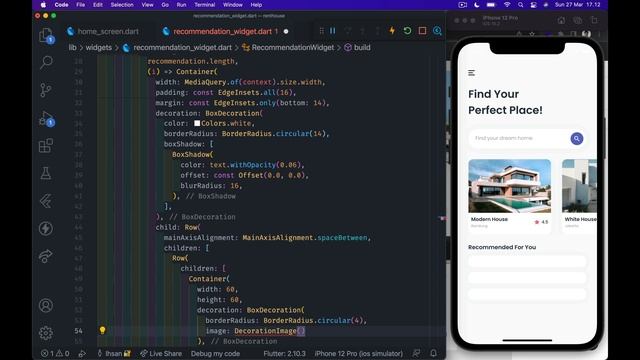Switch to recommendation_widget.dart tab

(222, 31)
